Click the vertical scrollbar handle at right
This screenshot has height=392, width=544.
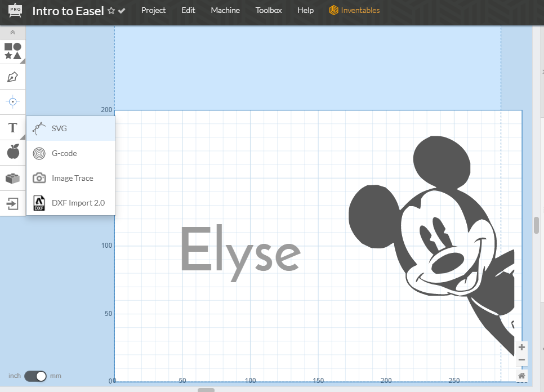tap(536, 225)
